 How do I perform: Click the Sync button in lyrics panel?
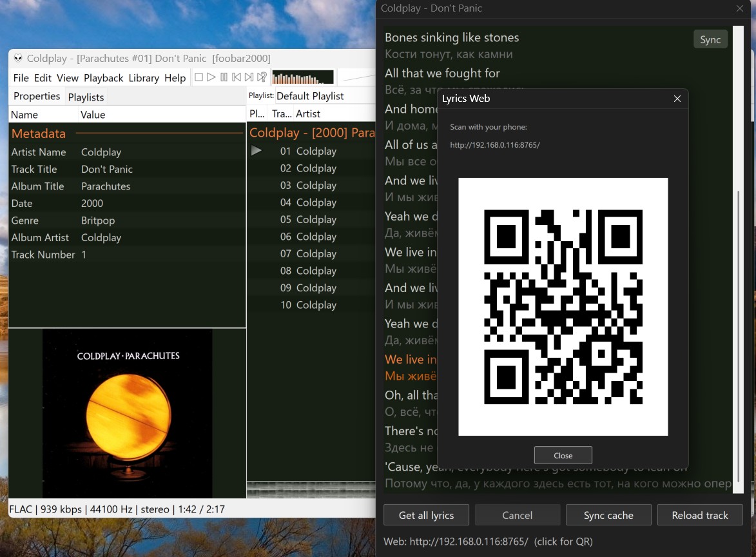710,39
